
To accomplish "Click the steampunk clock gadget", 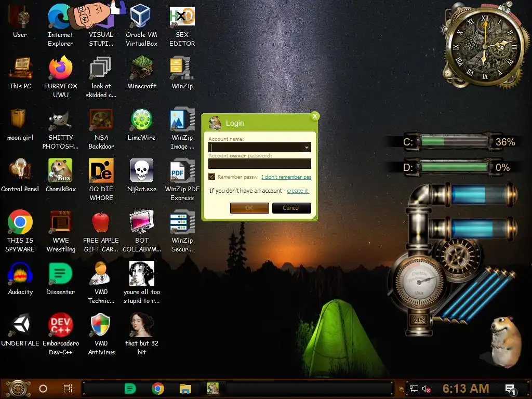I will pyautogui.click(x=485, y=46).
